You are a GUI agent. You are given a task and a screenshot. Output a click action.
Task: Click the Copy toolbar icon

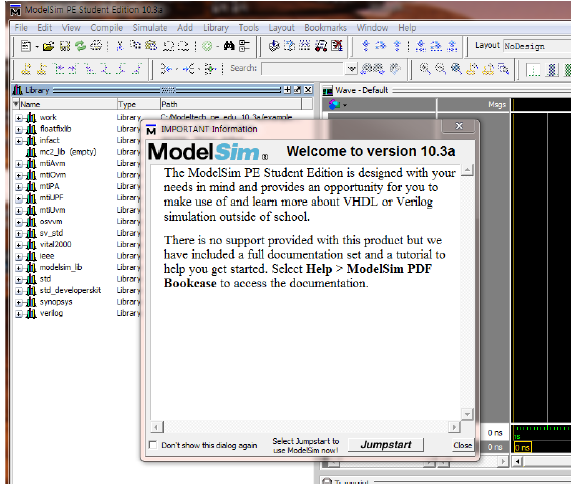(x=136, y=46)
